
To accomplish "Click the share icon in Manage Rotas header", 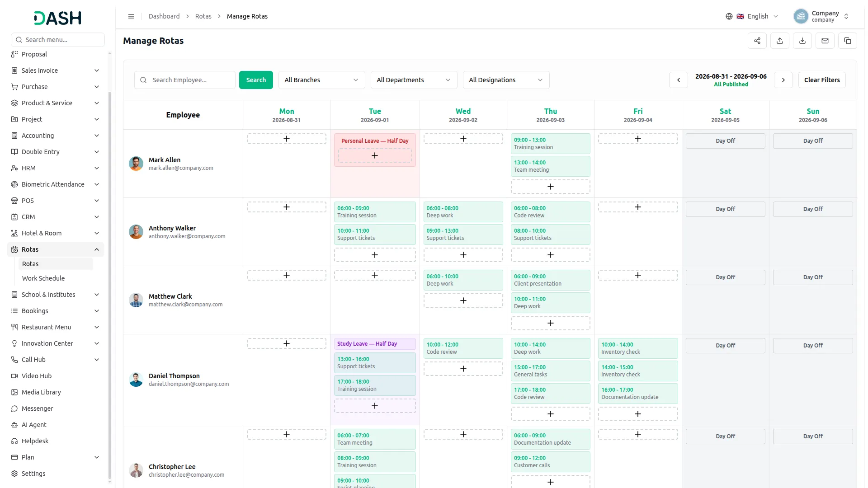I will [x=757, y=41].
